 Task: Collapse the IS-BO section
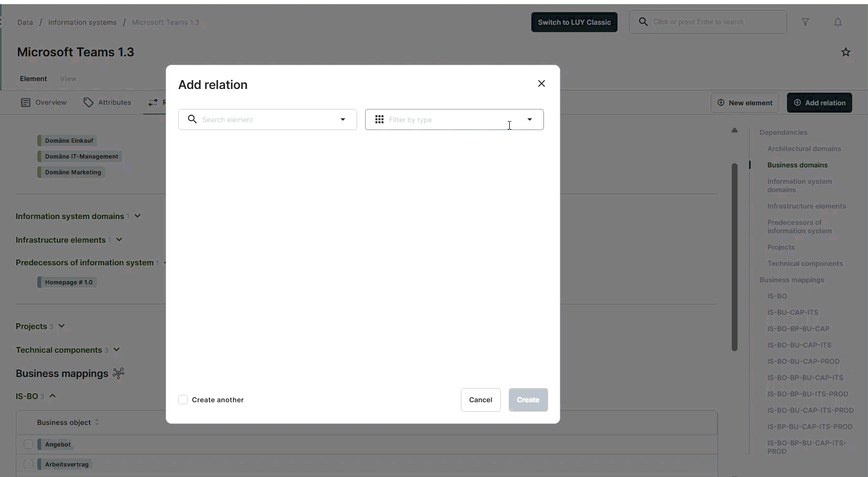53,396
